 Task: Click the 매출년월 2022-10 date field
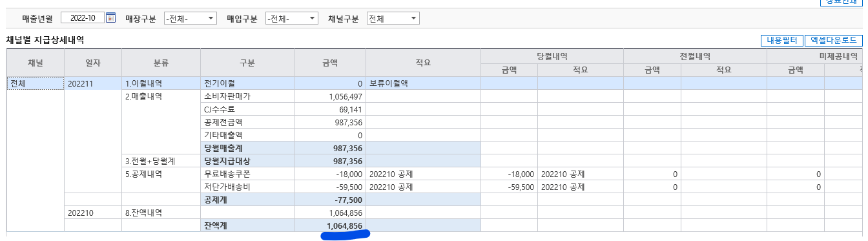(83, 18)
